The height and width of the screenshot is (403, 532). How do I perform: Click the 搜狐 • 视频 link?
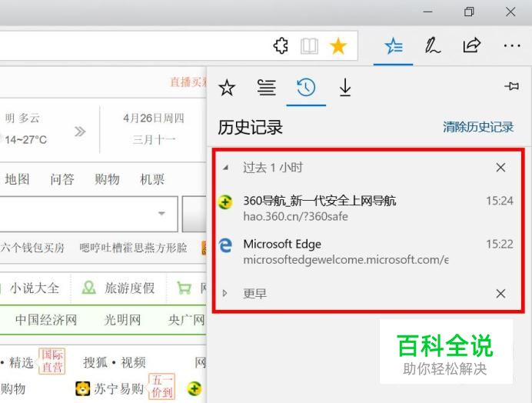(115, 362)
